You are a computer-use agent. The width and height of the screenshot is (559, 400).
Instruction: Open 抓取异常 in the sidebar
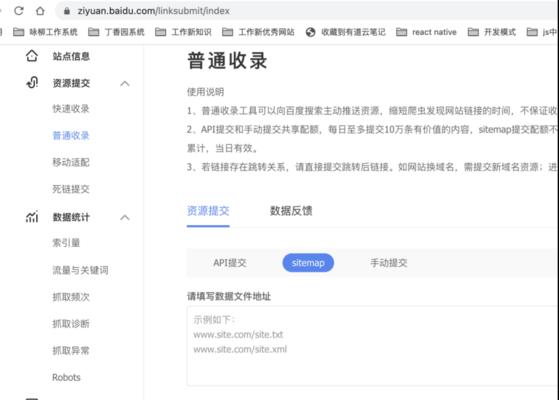[x=71, y=350]
